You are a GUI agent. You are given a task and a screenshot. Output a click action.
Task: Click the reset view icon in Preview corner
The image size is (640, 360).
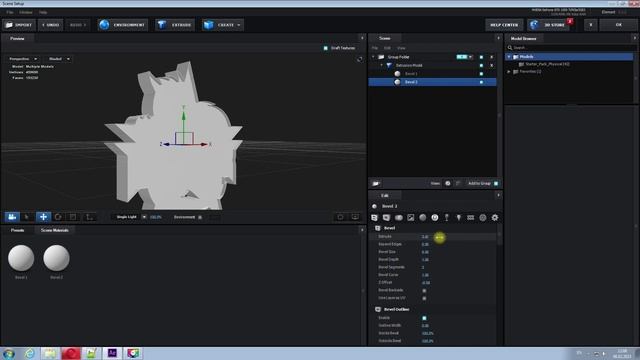(x=360, y=59)
